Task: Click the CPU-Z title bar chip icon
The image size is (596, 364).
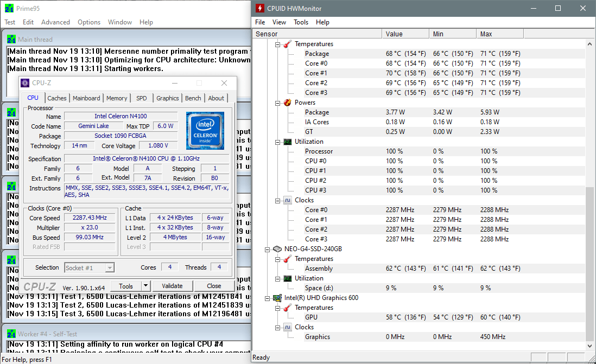Action: pyautogui.click(x=25, y=83)
